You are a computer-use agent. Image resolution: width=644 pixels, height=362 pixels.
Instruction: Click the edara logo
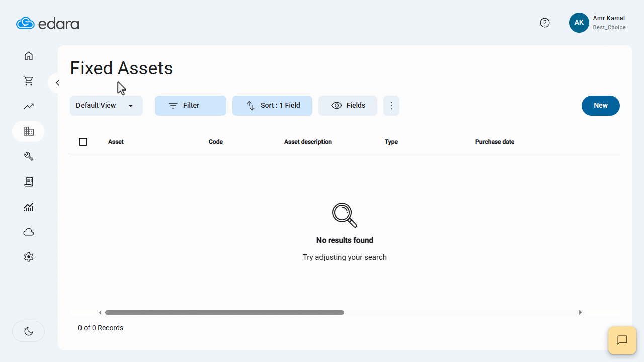[x=48, y=23]
